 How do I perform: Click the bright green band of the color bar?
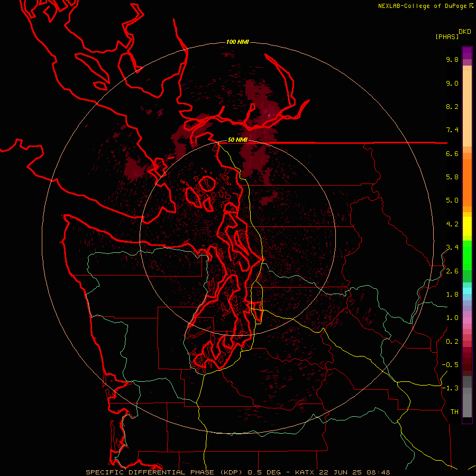click(467, 255)
